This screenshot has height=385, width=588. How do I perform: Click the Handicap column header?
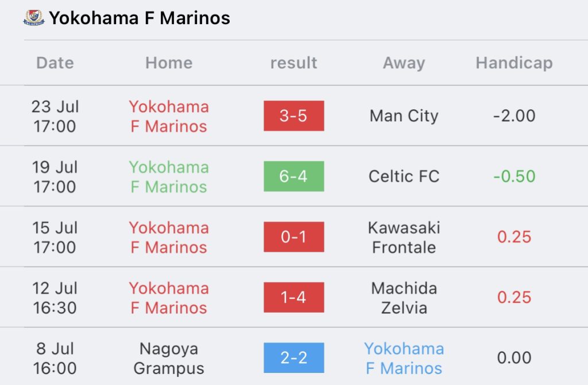click(x=514, y=63)
